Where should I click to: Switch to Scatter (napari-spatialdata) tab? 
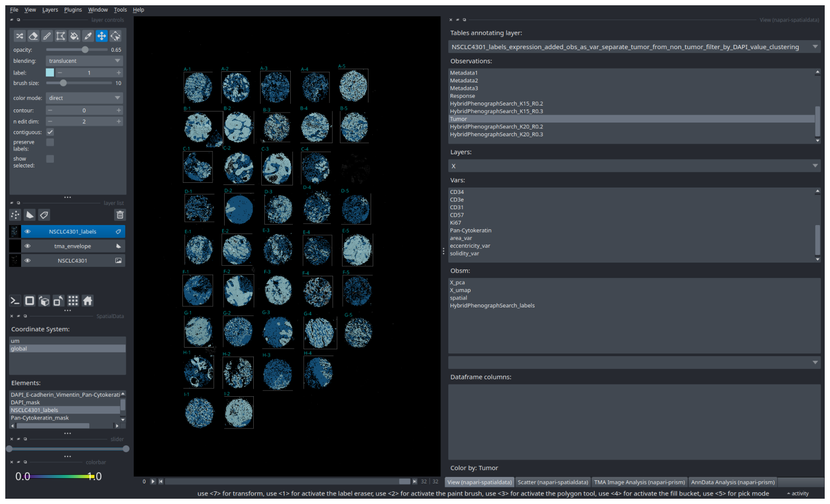pos(552,482)
